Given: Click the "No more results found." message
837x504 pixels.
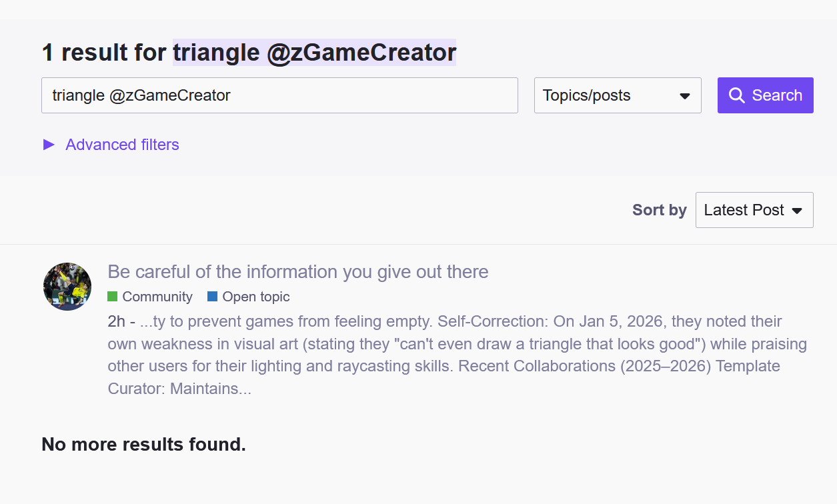Looking at the screenshot, I should pos(143,444).
